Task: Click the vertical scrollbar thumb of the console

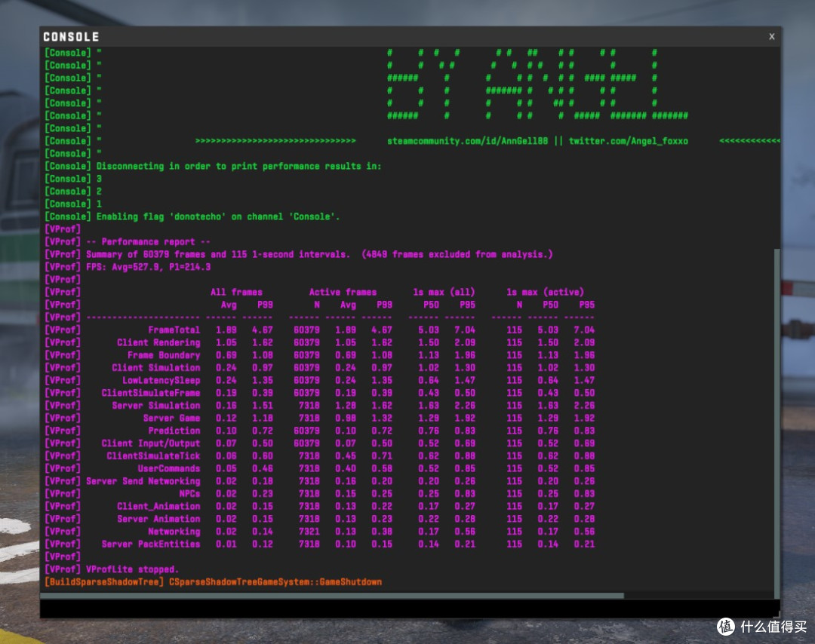Action: click(777, 424)
